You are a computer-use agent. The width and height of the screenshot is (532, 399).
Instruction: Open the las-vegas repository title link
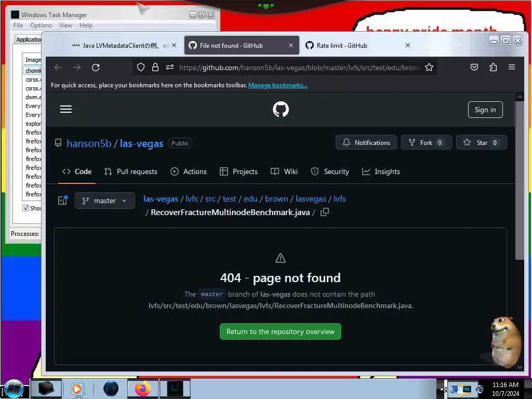tap(141, 143)
